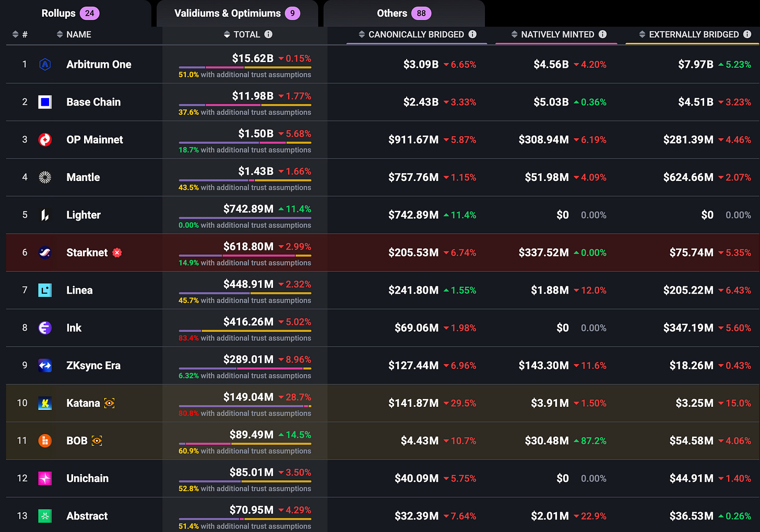Viewport: 760px width, 532px height.
Task: Click the Unichain pink logo icon
Action: (45, 478)
